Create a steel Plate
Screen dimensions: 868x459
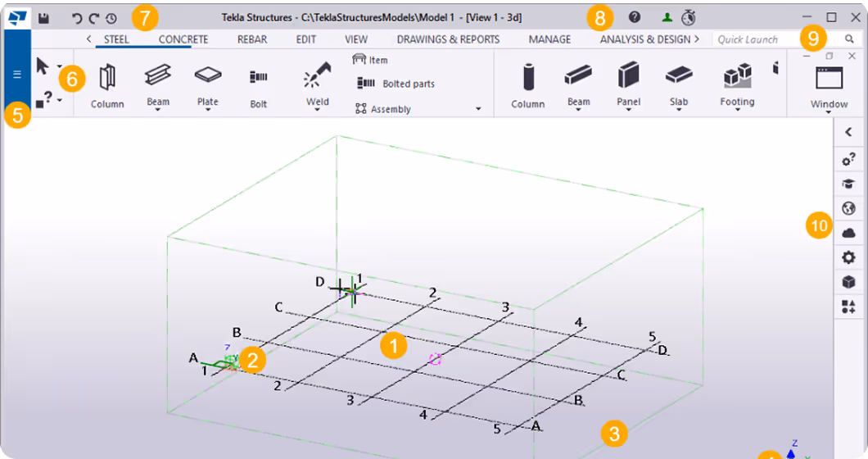coord(208,84)
